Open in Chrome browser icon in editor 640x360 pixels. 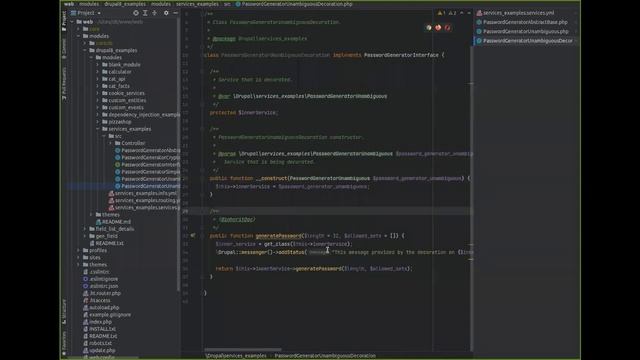pyautogui.click(x=429, y=28)
